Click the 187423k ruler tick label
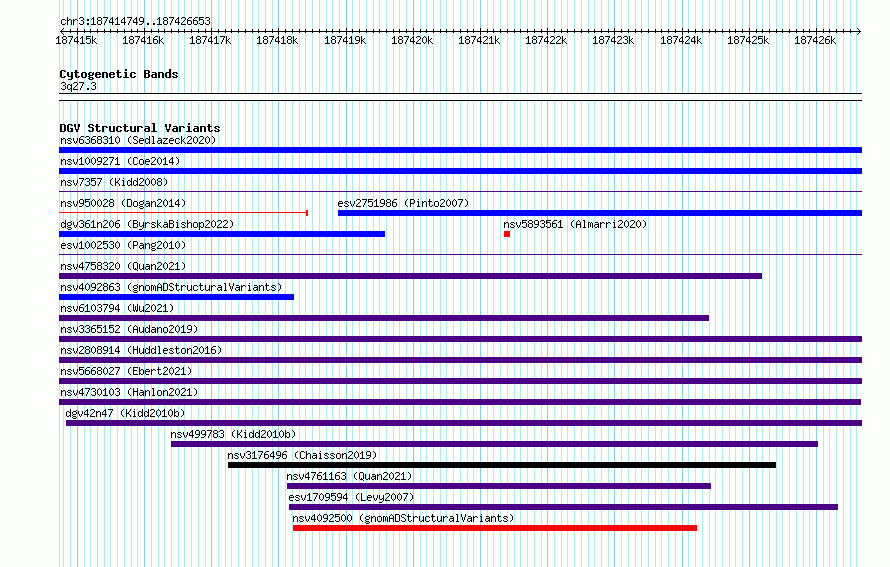The image size is (890, 567). 613,40
